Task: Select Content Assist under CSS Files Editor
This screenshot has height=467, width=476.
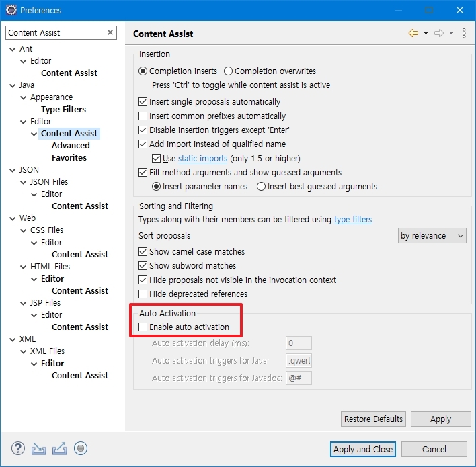Action: click(x=80, y=254)
